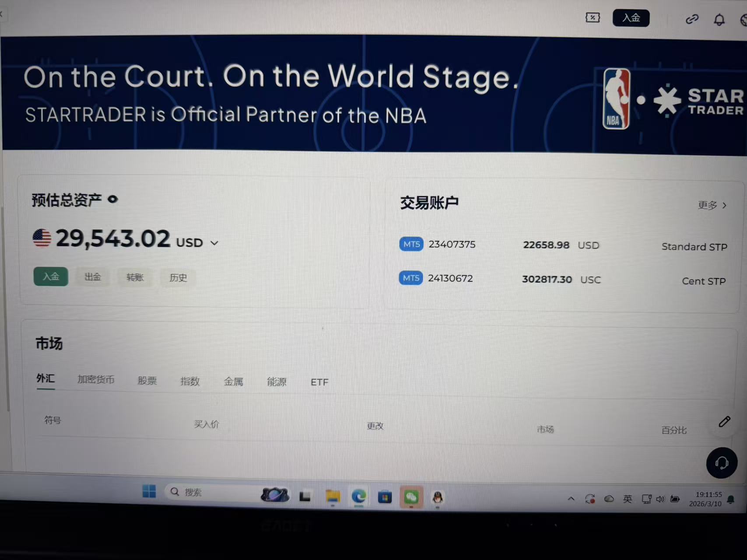Open the STARTRADER NBA partnership banner
Image resolution: width=747 pixels, height=560 pixels.
pos(375,95)
